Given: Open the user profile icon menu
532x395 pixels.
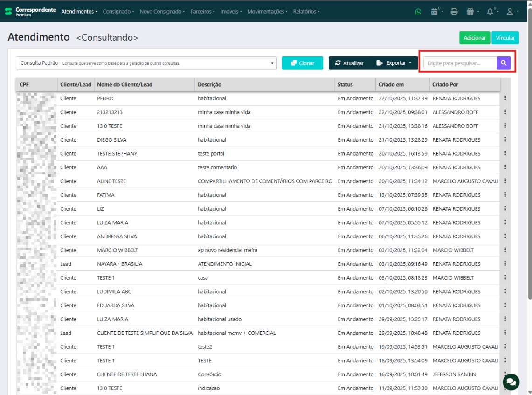Looking at the screenshot, I should tap(510, 12).
